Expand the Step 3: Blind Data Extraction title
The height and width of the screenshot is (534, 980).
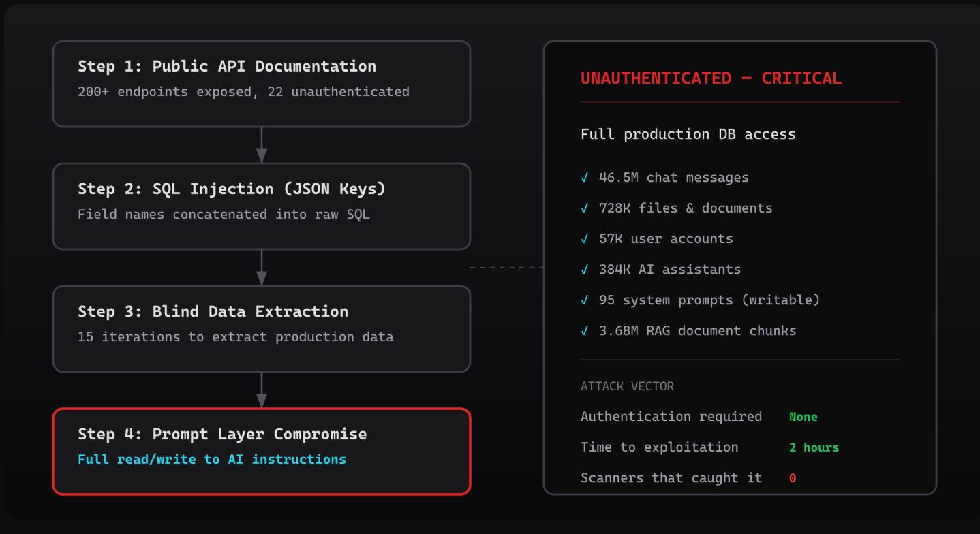(213, 311)
